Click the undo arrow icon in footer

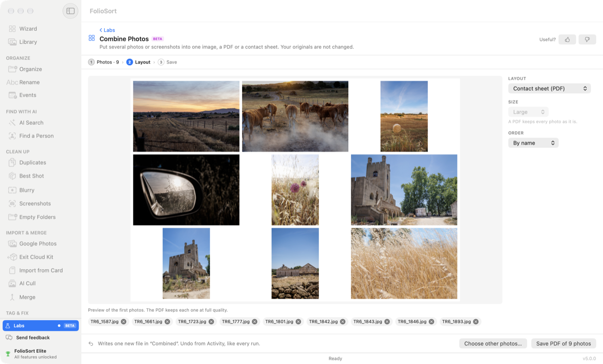pyautogui.click(x=91, y=344)
